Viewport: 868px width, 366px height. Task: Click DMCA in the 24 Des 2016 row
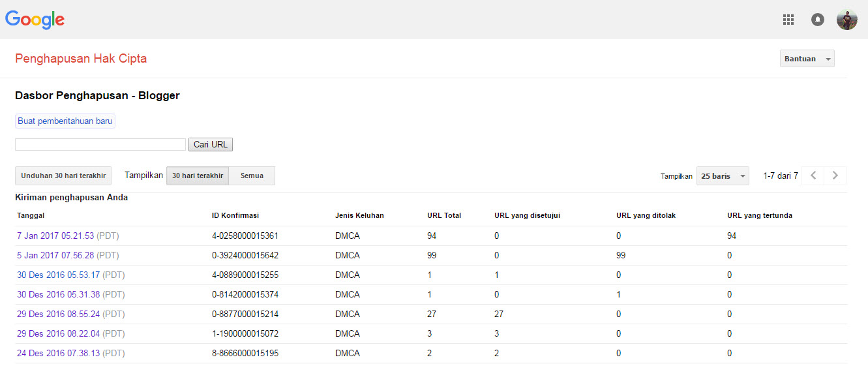point(348,353)
